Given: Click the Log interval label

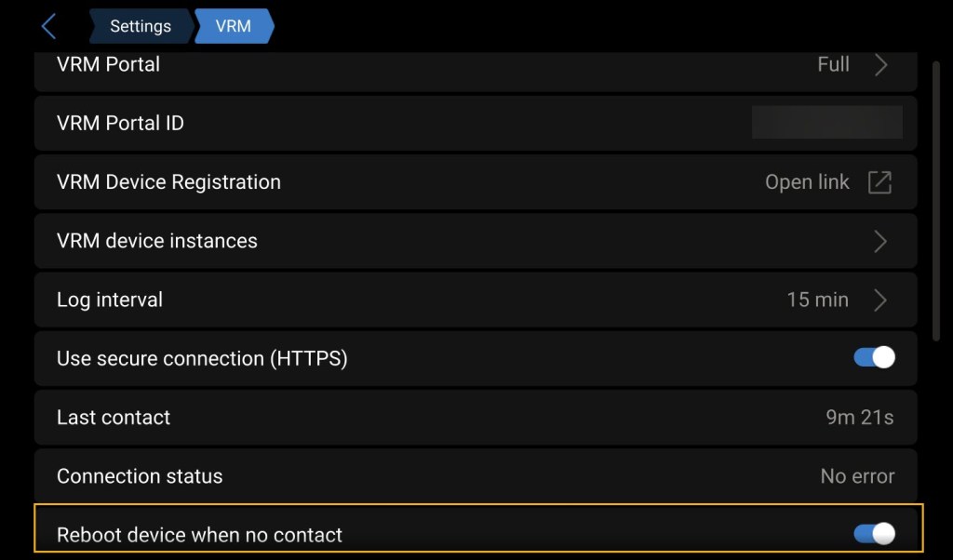Looking at the screenshot, I should 110,300.
